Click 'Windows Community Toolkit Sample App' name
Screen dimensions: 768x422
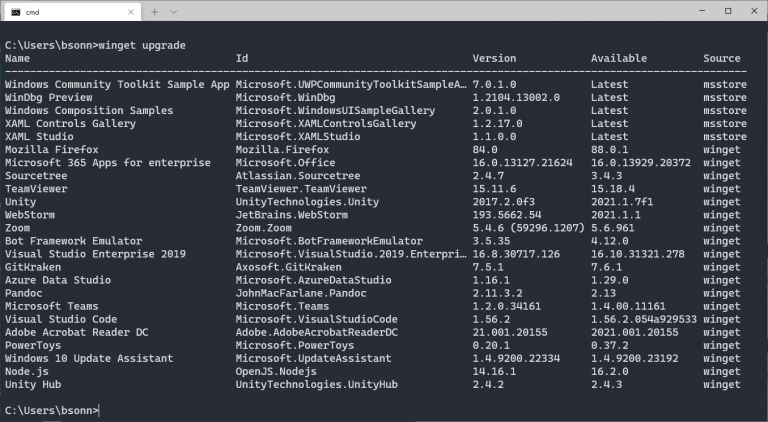click(x=117, y=84)
